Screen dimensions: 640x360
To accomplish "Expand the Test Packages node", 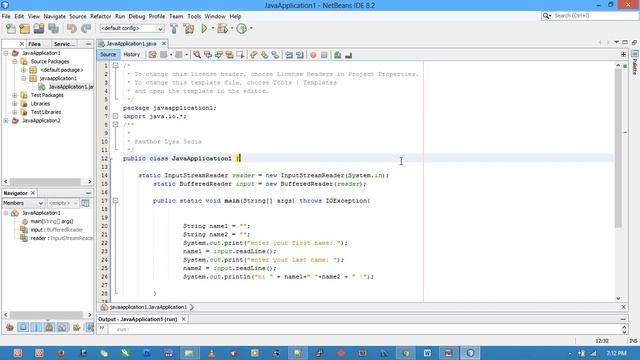I will tap(15, 95).
